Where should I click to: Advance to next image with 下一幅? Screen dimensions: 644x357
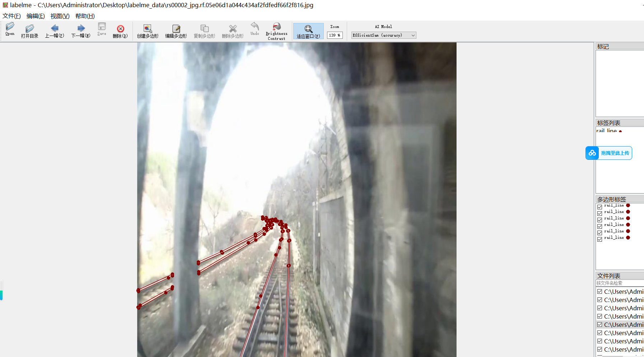[x=81, y=31]
